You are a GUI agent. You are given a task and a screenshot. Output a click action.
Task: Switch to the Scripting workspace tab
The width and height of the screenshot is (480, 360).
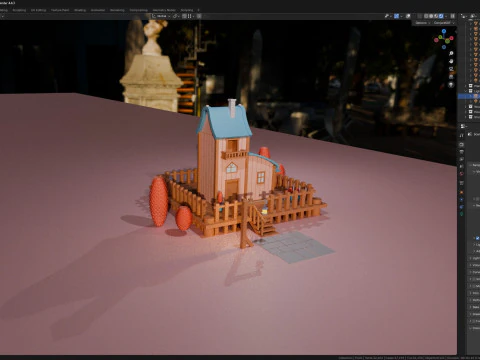point(187,10)
